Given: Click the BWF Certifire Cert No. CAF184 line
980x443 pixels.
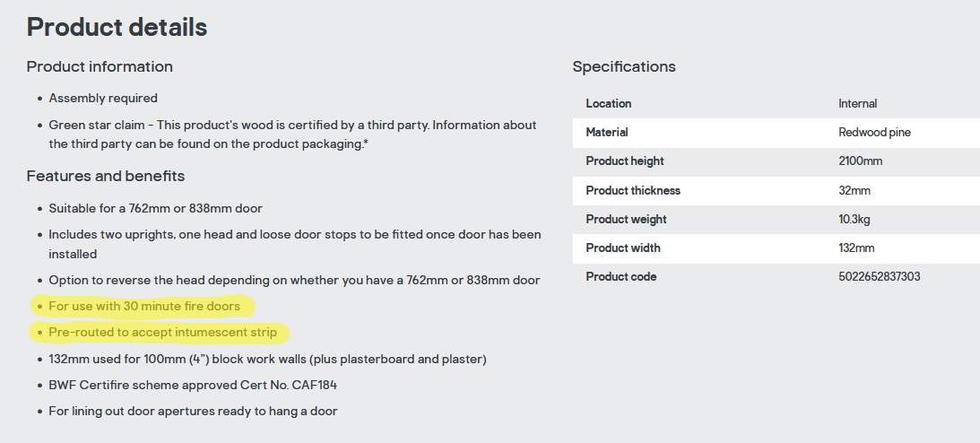Looking at the screenshot, I should click(193, 385).
